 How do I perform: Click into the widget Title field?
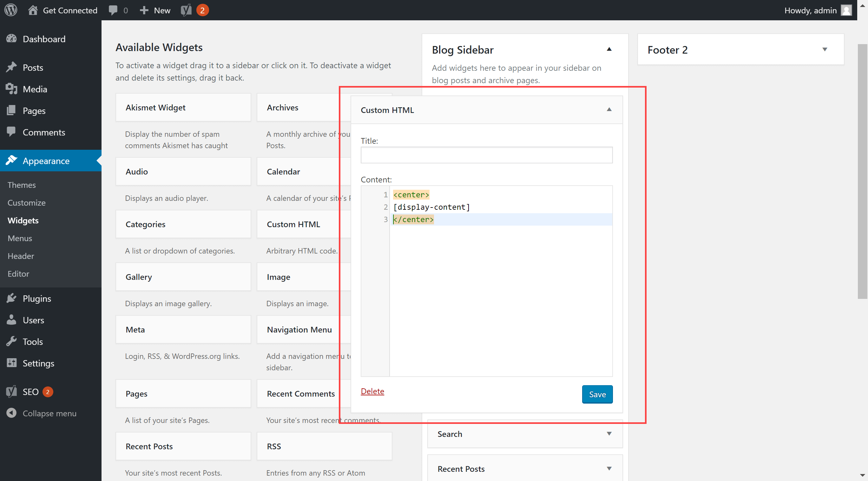coord(487,155)
